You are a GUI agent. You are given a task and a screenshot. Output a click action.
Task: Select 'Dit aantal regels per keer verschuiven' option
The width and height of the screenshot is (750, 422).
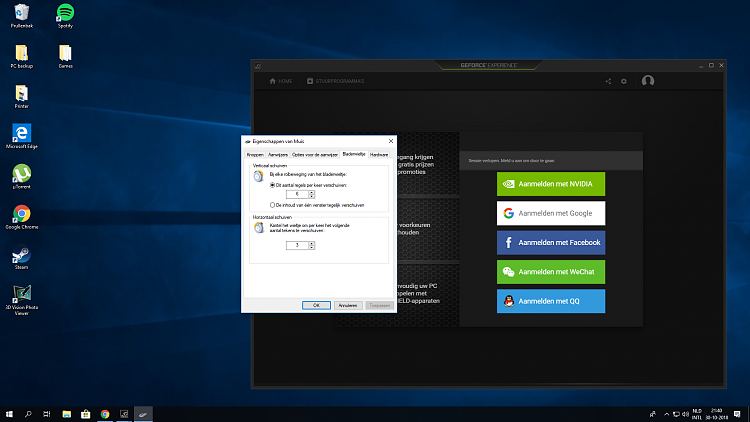tap(309, 185)
